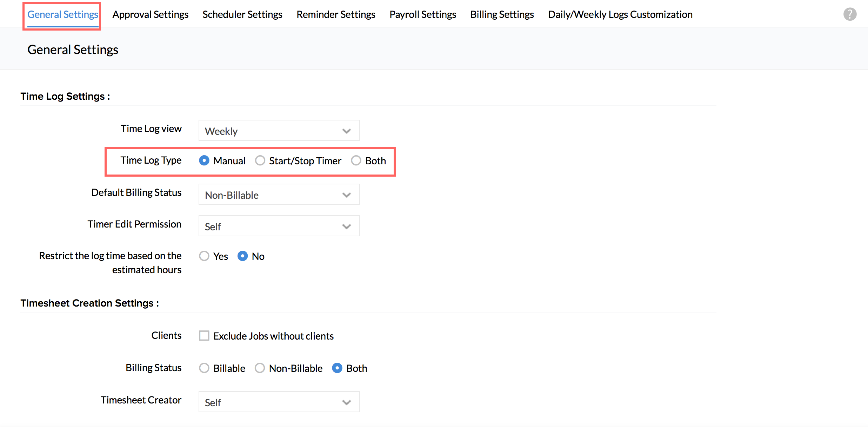Switch to Scheduler Settings tab
868x427 pixels.
[242, 14]
